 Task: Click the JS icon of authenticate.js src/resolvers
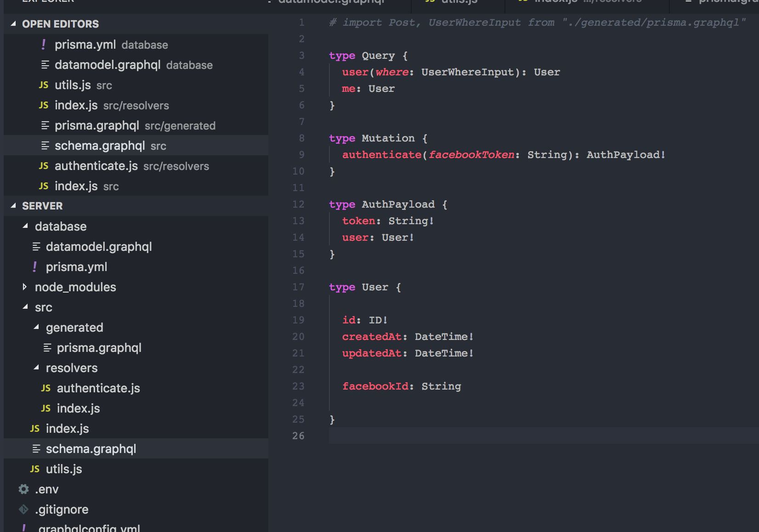(44, 166)
